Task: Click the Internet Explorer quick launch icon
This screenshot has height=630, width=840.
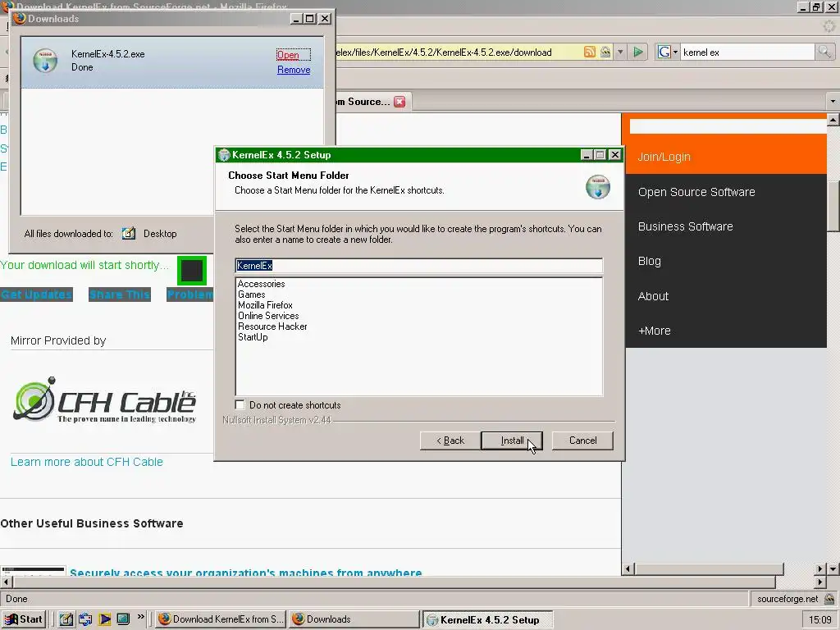Action: [85, 619]
